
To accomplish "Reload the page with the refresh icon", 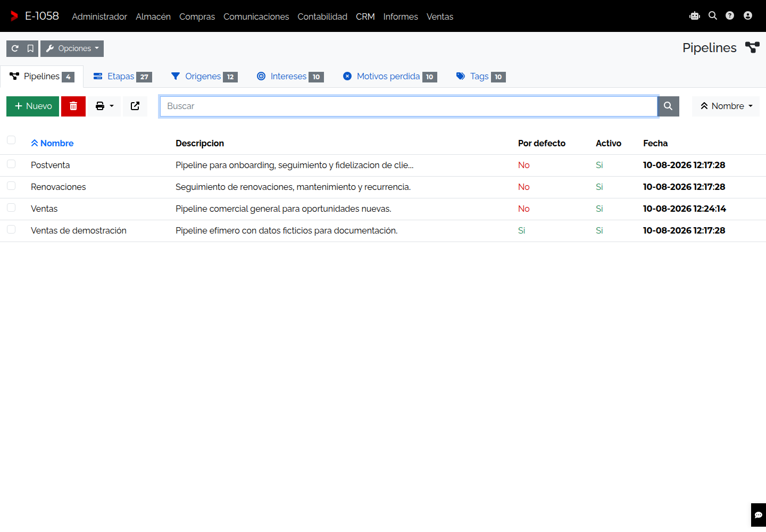I will pos(15,48).
